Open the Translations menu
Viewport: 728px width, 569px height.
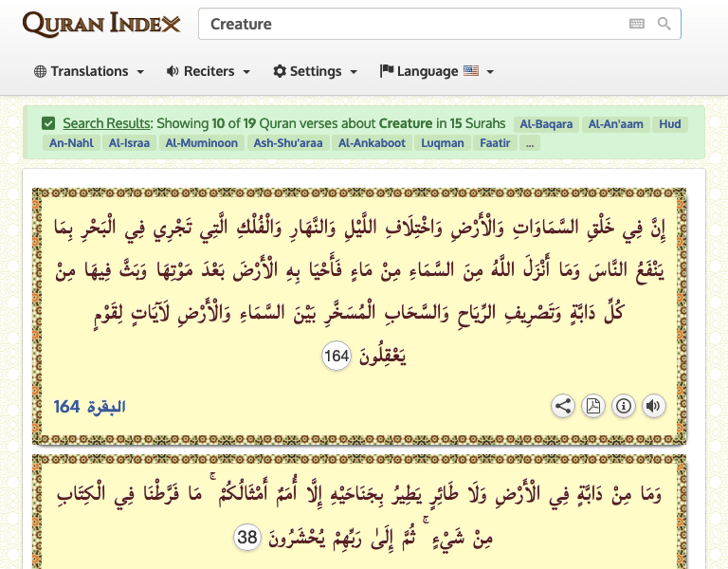(89, 71)
